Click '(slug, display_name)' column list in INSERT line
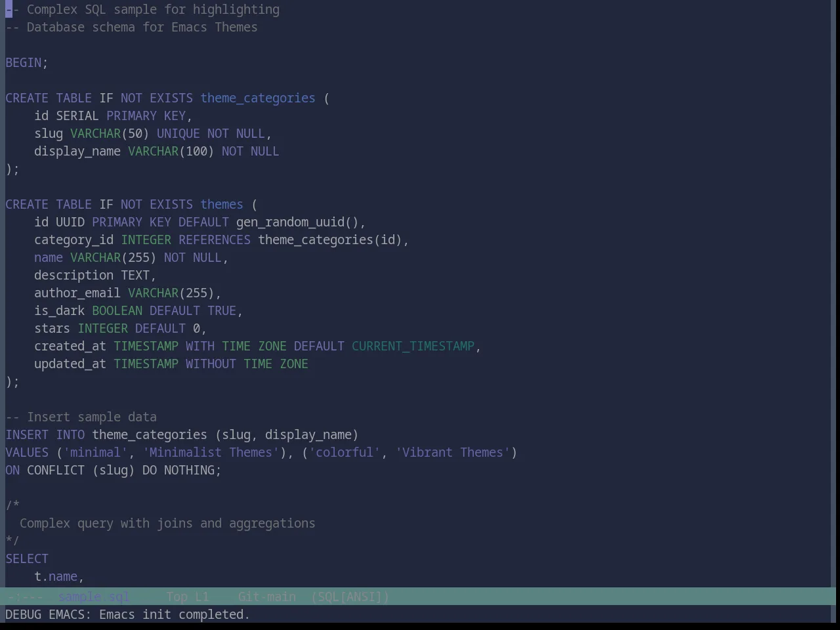Image resolution: width=840 pixels, height=630 pixels. (x=287, y=434)
